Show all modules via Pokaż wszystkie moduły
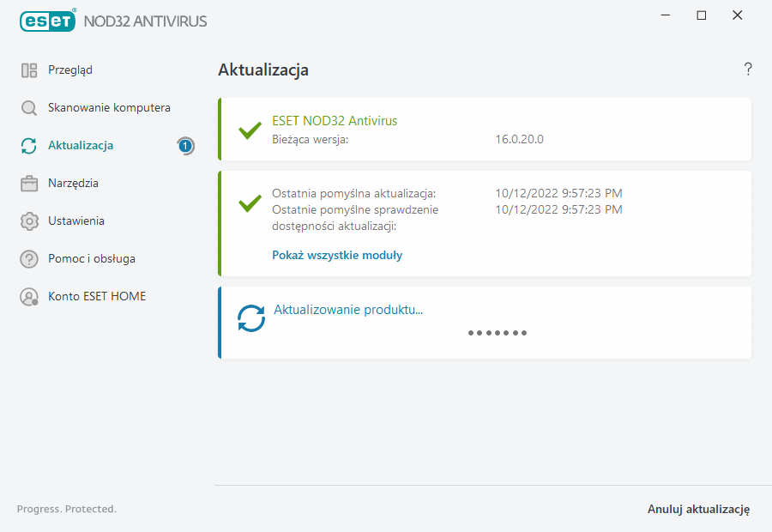The width and height of the screenshot is (772, 532). (337, 255)
